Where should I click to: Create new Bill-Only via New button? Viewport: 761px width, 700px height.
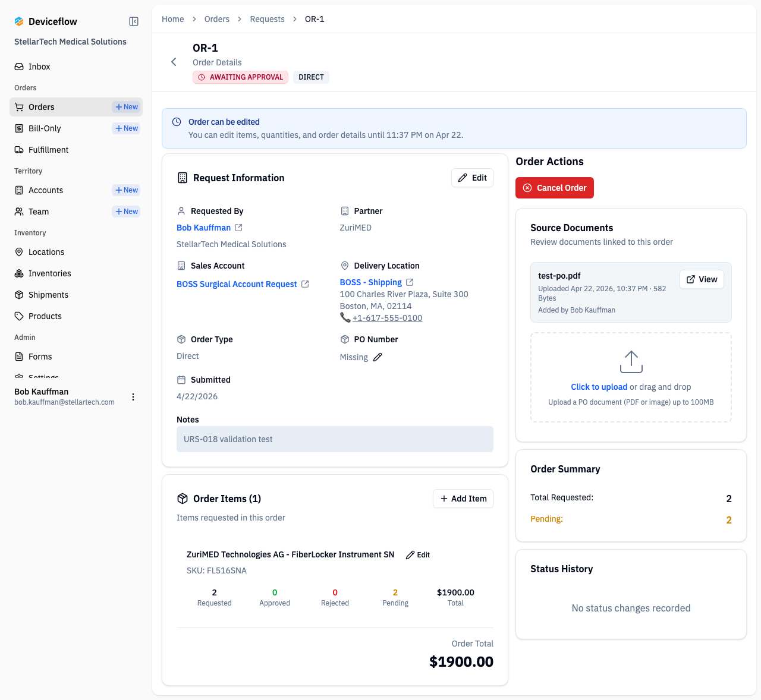(127, 128)
